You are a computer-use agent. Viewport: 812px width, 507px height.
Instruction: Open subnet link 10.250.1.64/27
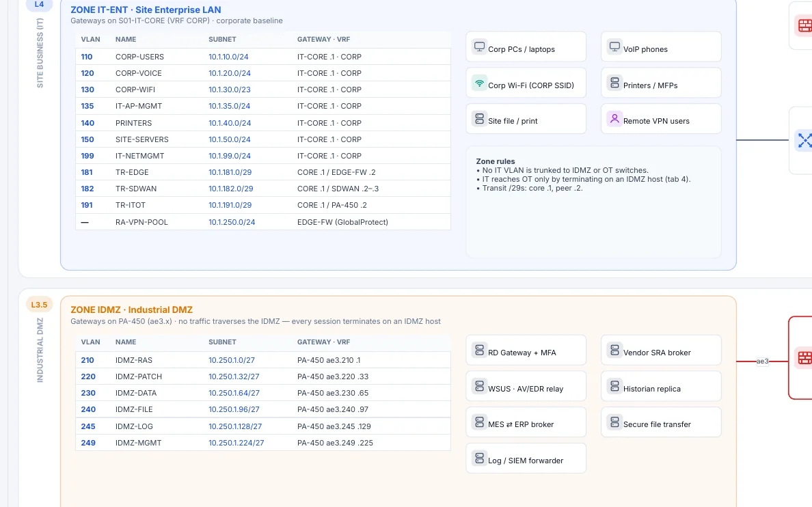tap(234, 393)
